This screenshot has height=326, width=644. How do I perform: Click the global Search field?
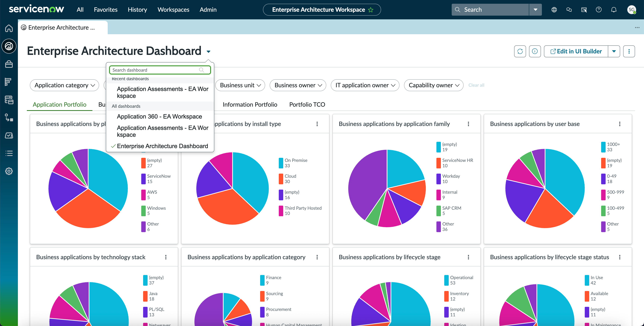(490, 10)
